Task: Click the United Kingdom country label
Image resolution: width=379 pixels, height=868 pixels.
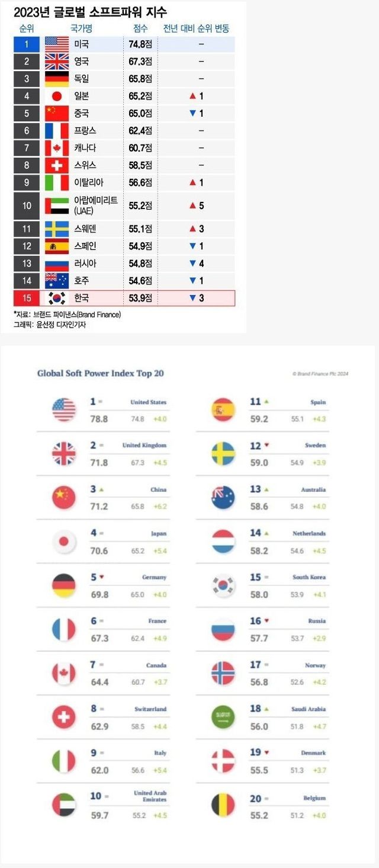Action: tap(144, 445)
